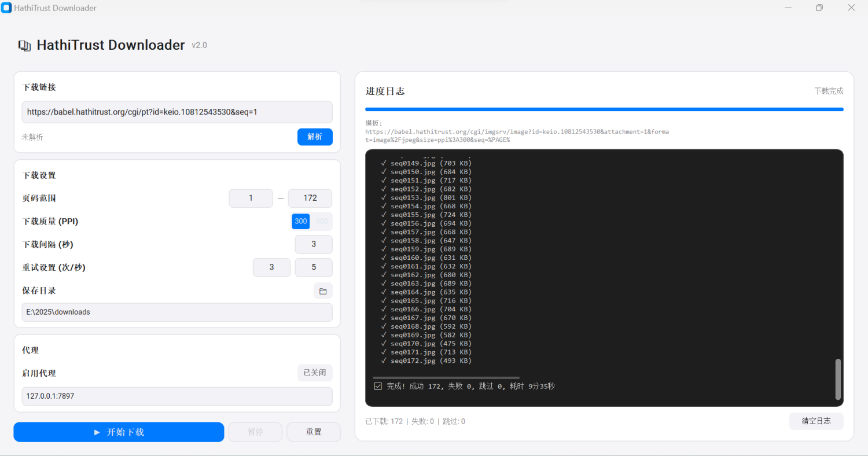Click log line seq0151.jpg (717 KB)

(426, 181)
